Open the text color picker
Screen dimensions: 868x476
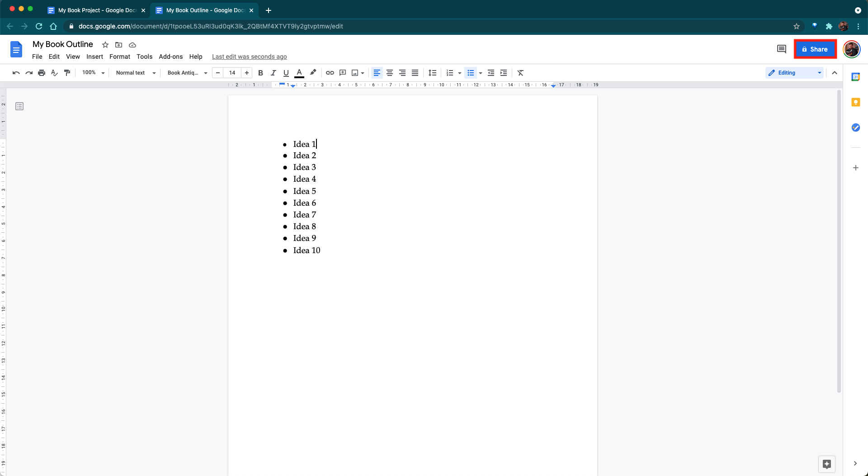(299, 73)
